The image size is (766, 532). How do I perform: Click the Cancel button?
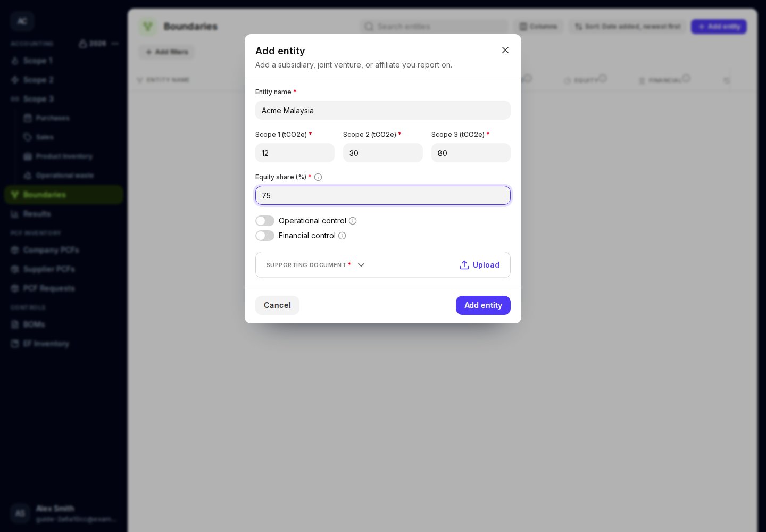[x=277, y=305]
